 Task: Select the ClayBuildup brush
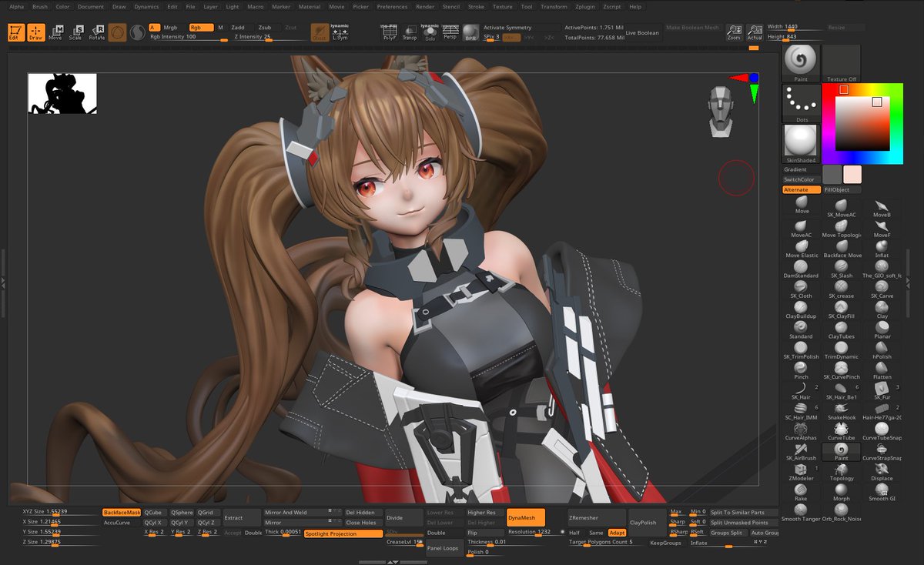(x=802, y=310)
